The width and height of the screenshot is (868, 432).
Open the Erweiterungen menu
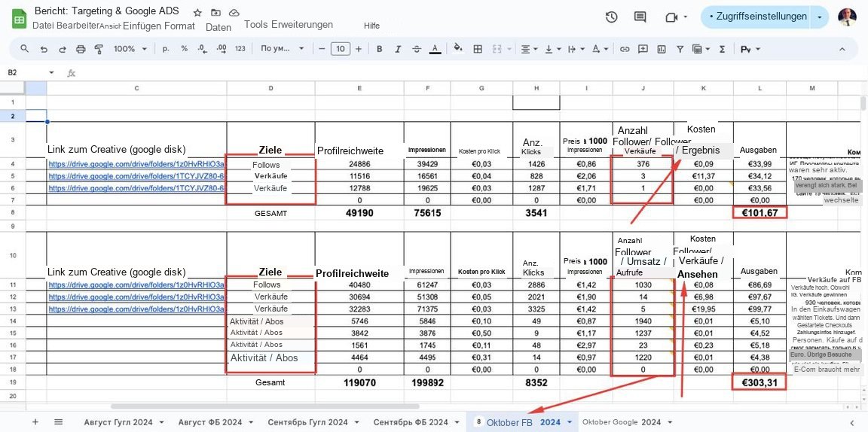(301, 24)
